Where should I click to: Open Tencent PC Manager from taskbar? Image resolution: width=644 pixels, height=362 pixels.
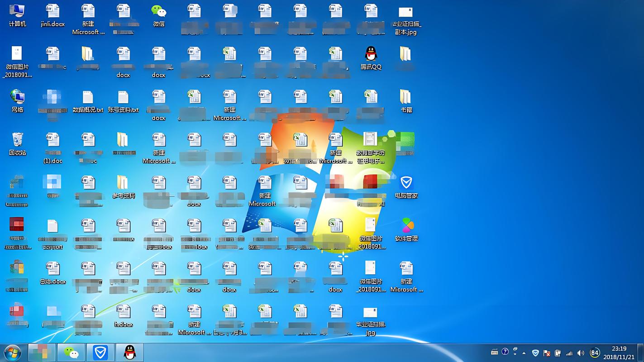[x=100, y=352]
